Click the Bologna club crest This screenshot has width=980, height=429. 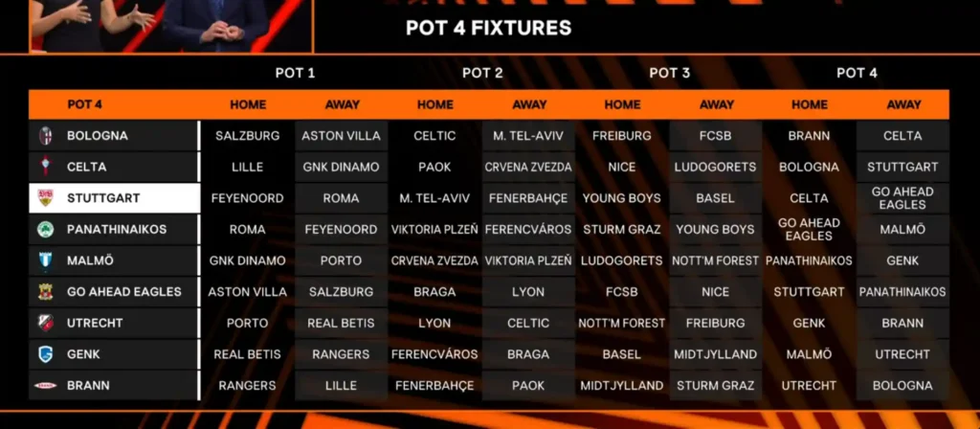click(45, 136)
